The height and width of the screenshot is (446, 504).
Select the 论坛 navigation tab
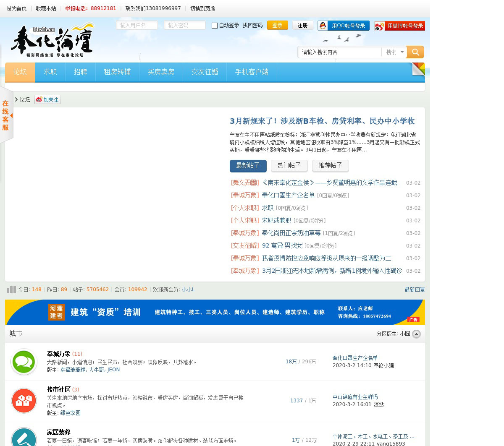pyautogui.click(x=20, y=72)
